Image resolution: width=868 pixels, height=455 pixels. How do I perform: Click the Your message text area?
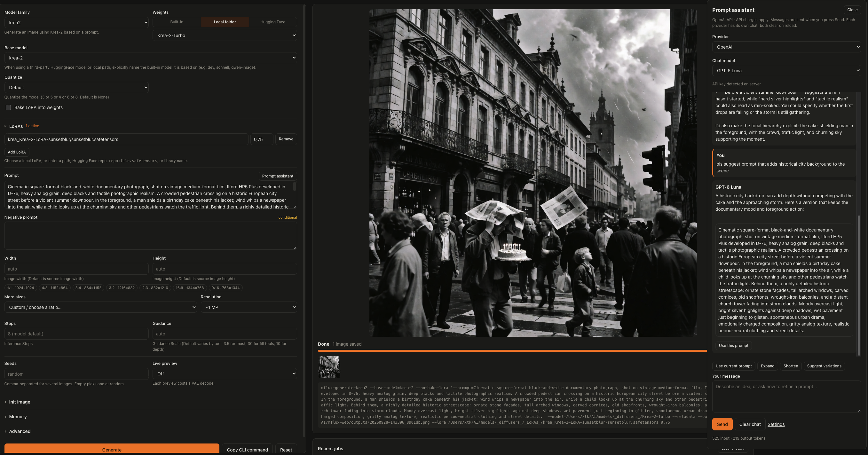pos(786,396)
